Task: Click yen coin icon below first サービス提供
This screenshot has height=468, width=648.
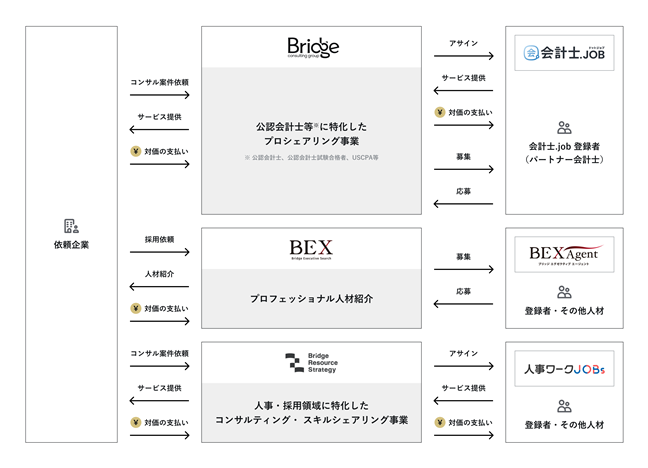Action: [136, 151]
